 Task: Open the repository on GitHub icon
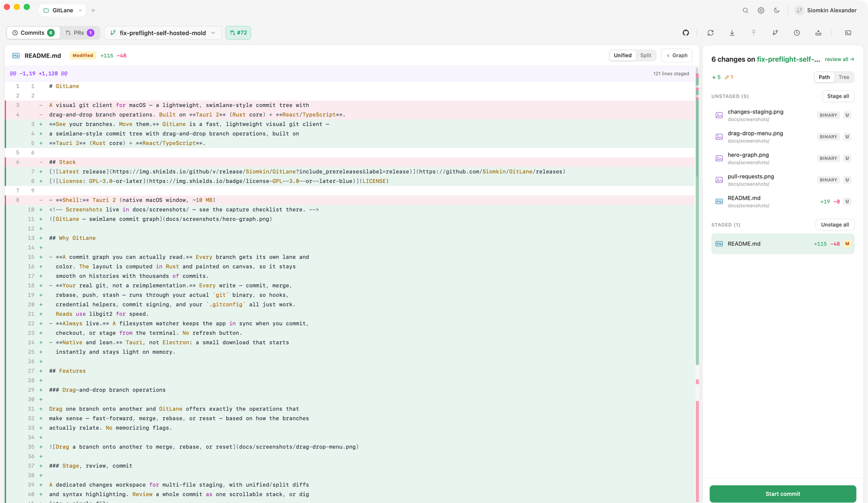click(686, 33)
